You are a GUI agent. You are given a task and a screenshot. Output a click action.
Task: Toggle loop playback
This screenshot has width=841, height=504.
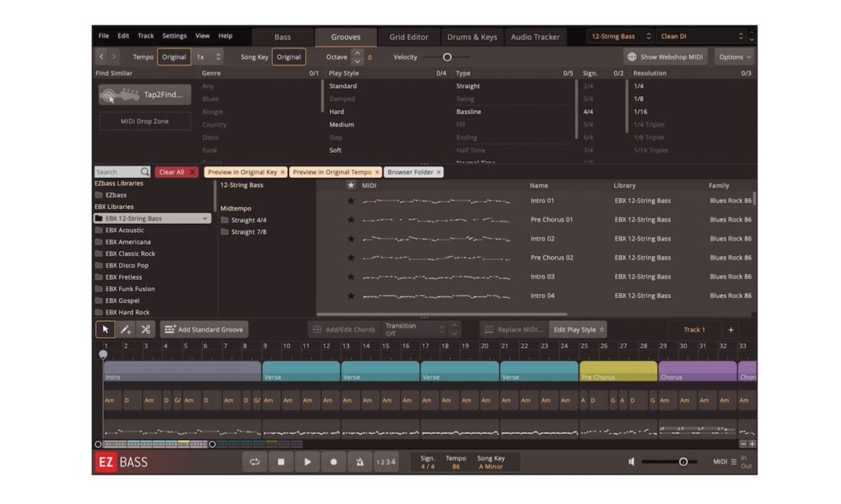255,461
